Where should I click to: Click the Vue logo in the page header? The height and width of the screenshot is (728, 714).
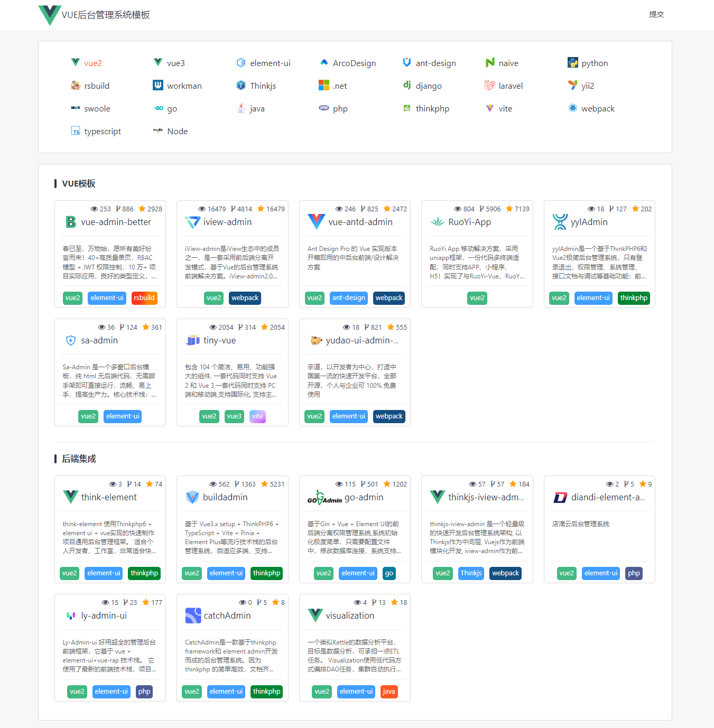[50, 15]
